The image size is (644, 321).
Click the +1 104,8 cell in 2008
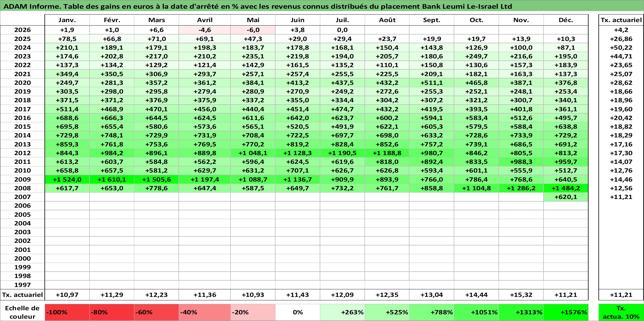click(x=476, y=188)
